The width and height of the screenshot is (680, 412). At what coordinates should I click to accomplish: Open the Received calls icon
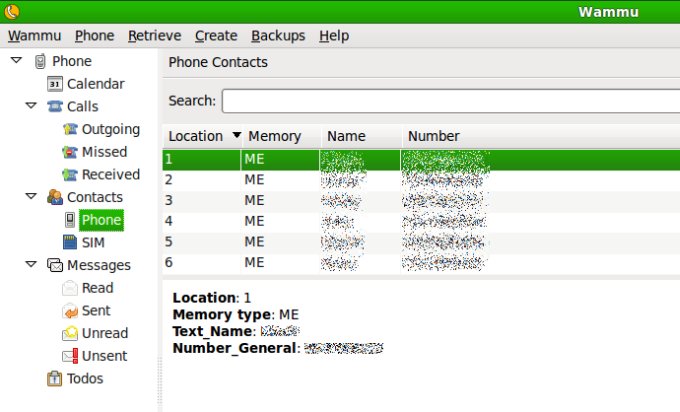pyautogui.click(x=70, y=174)
